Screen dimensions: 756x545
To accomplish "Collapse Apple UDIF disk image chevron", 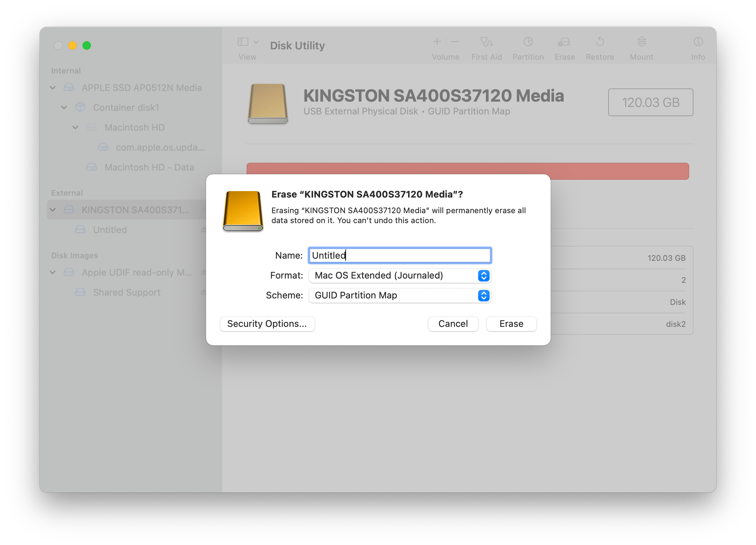I will click(53, 272).
